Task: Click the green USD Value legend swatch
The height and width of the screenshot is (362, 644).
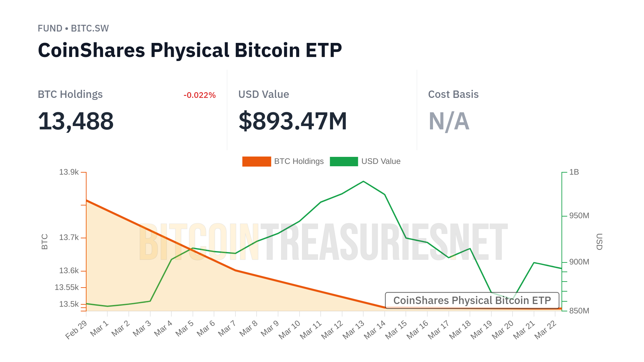Action: pos(344,162)
